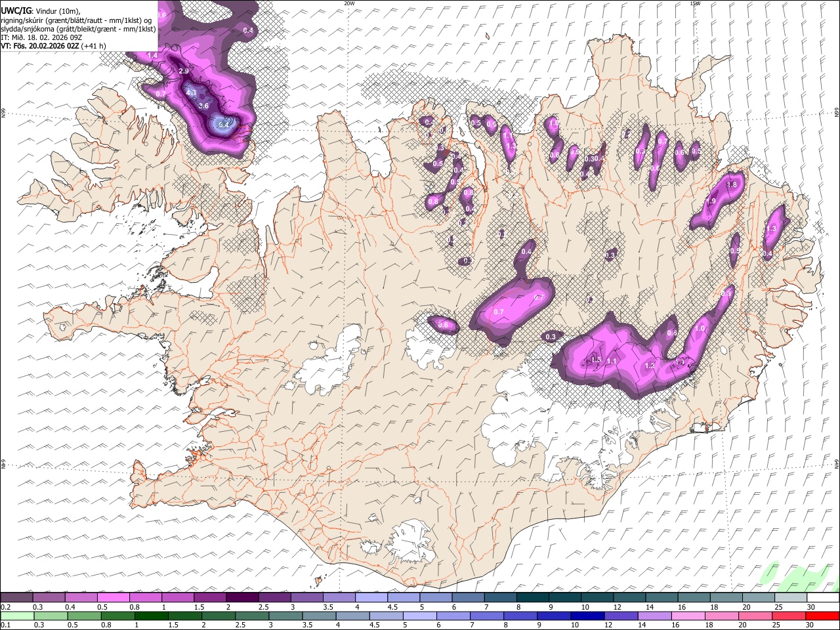Click the 1.2 snowfall value north of Vatnajökull
The image size is (840, 630).
[650, 366]
